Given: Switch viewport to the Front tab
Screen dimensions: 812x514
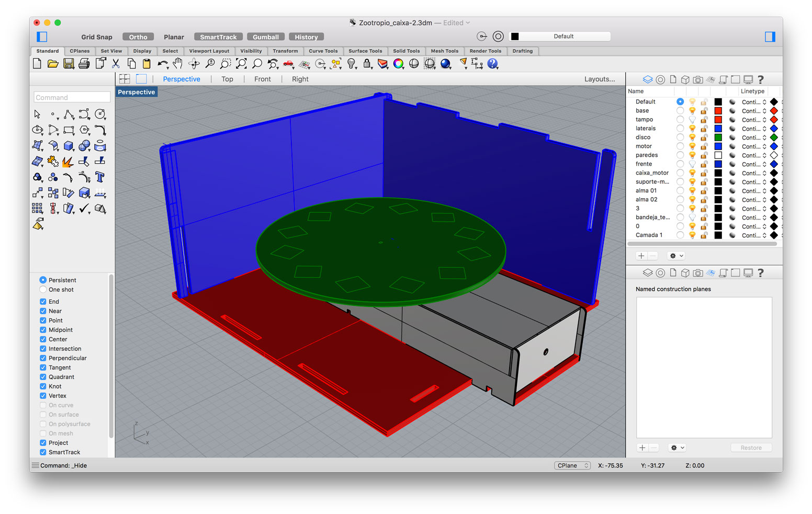Looking at the screenshot, I should click(x=263, y=79).
